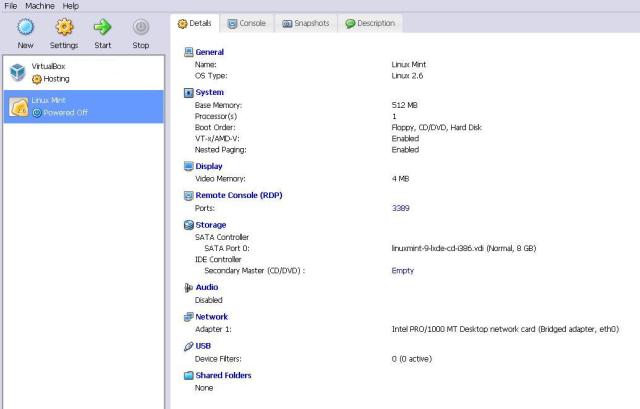Switch to the Details tab

(x=195, y=23)
